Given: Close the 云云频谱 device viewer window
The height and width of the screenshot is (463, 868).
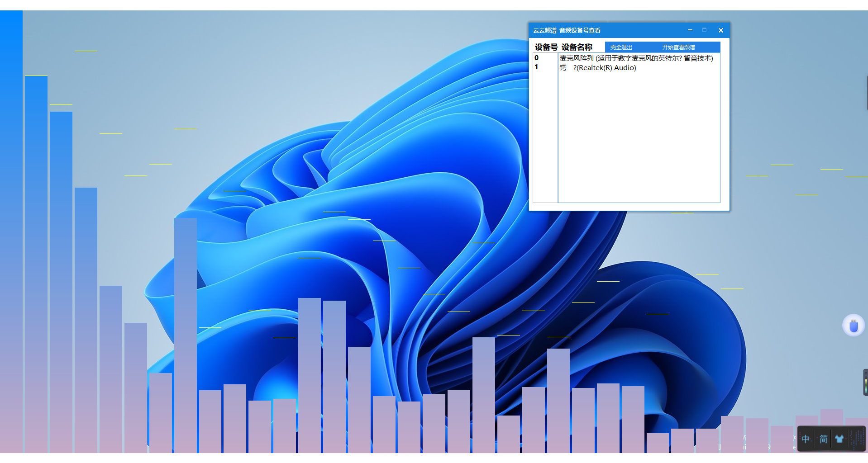Looking at the screenshot, I should [x=721, y=30].
